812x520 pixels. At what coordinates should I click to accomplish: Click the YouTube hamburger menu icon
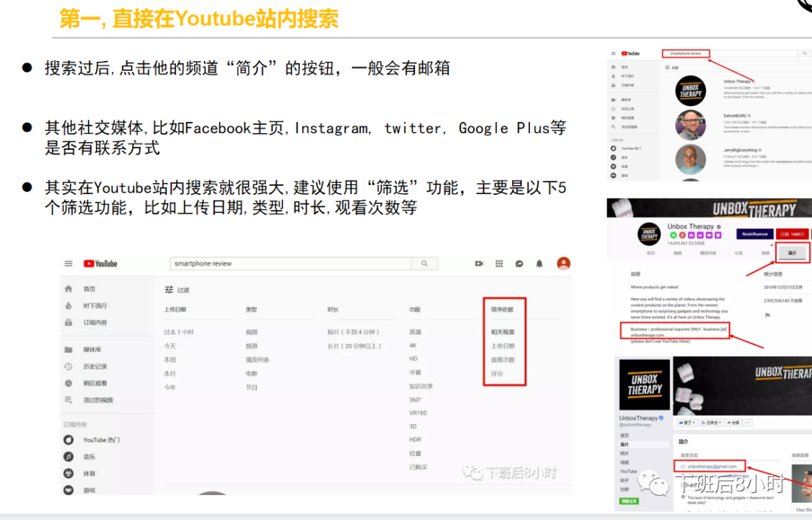tap(68, 264)
